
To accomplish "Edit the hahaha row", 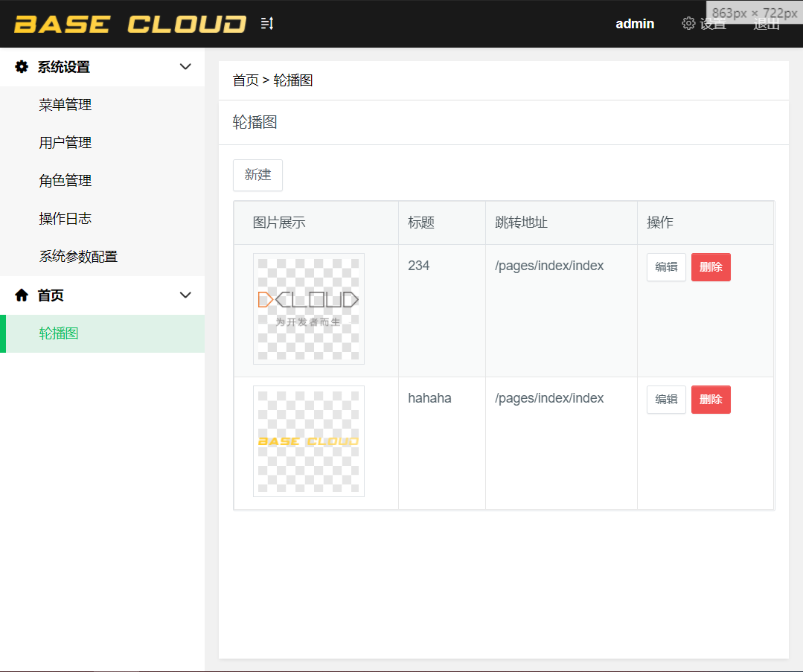I will 666,400.
